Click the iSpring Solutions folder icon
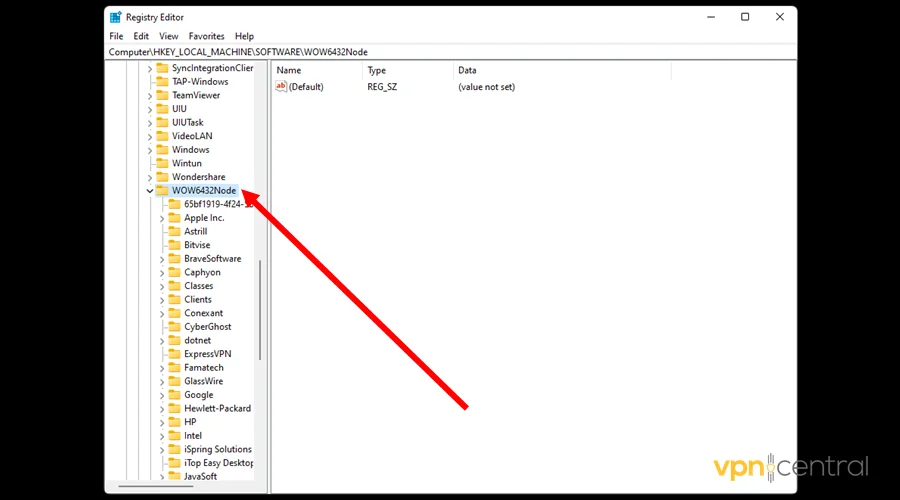 pyautogui.click(x=174, y=449)
